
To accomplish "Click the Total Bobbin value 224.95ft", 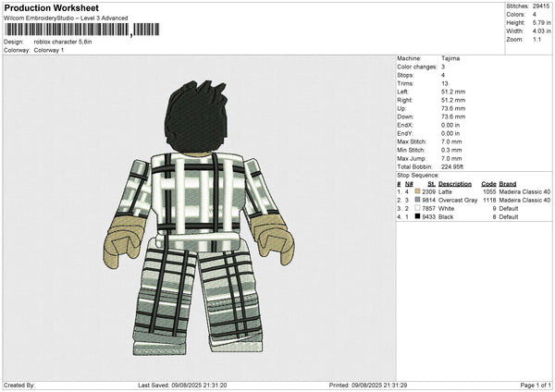I will click(452, 167).
